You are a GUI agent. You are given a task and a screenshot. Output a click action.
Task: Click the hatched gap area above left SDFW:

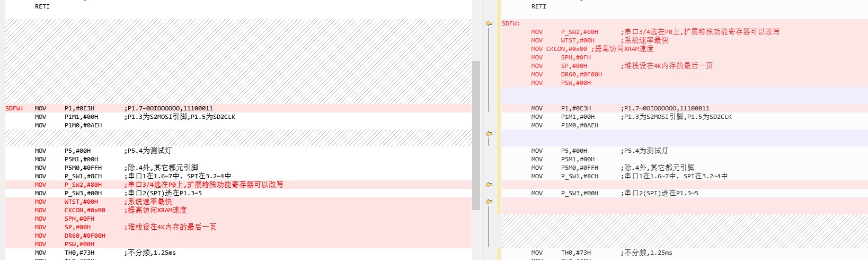tap(238, 61)
